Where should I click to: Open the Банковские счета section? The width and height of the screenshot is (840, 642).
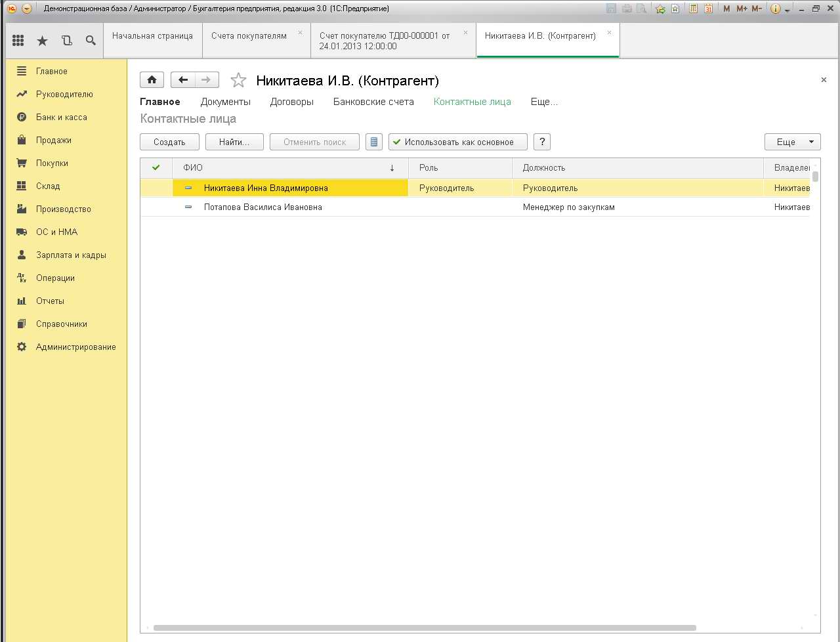coord(373,102)
